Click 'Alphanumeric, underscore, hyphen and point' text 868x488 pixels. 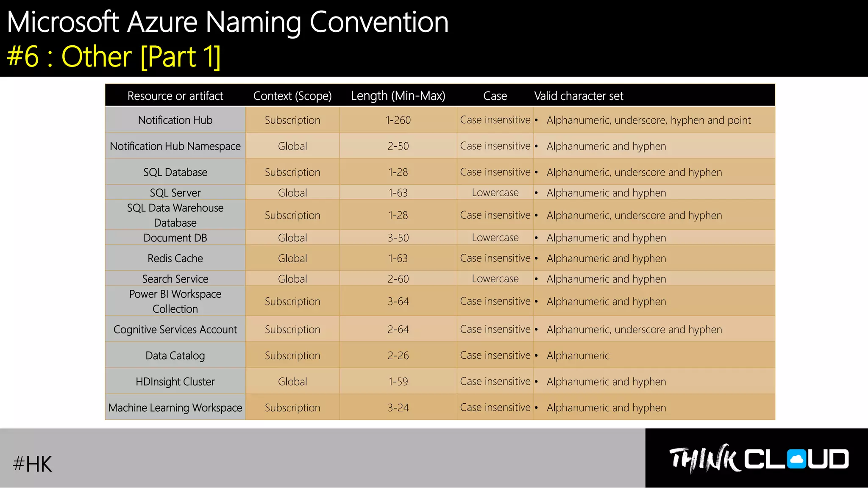(648, 120)
